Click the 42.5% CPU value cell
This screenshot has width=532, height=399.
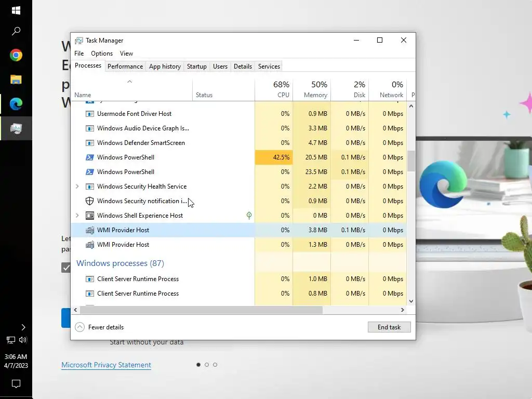pyautogui.click(x=274, y=157)
